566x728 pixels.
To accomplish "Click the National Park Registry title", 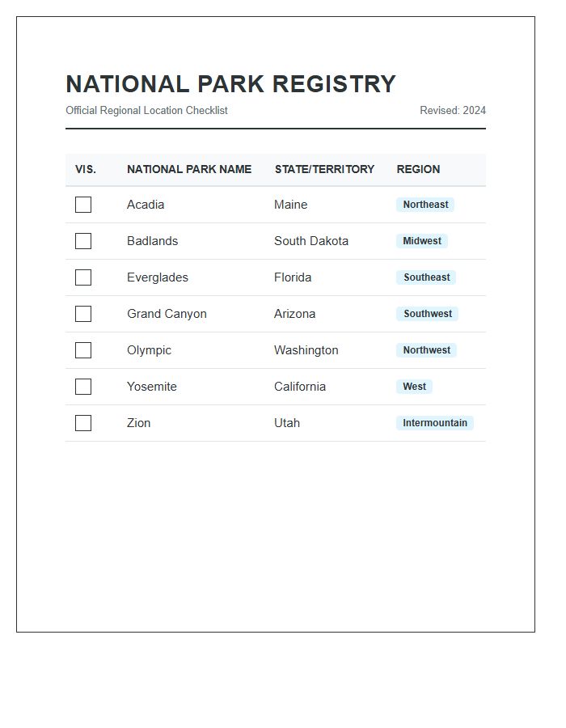I will click(x=231, y=84).
